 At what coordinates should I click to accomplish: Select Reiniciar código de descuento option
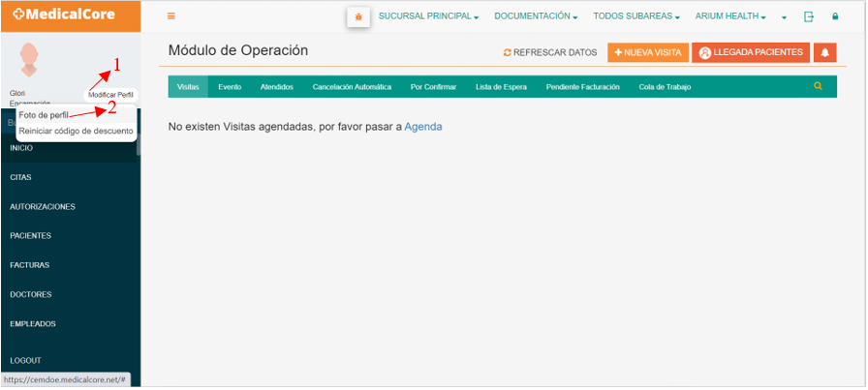coord(76,131)
